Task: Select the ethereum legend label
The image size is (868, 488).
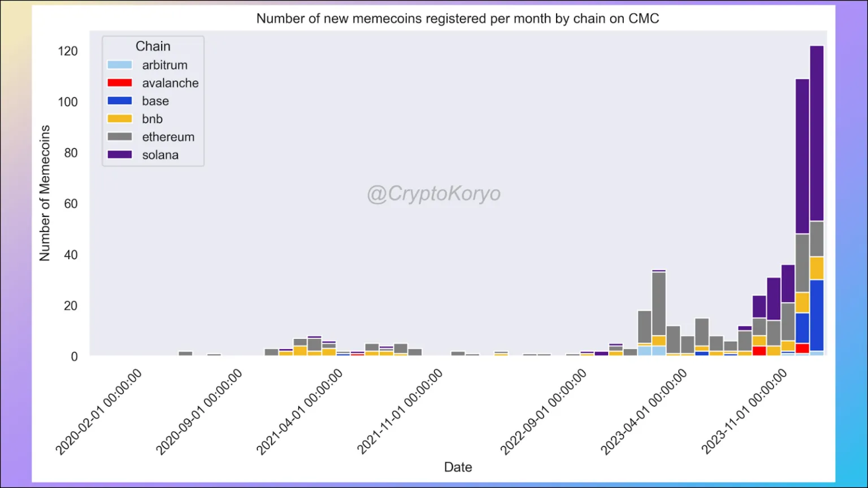Action: pos(168,137)
